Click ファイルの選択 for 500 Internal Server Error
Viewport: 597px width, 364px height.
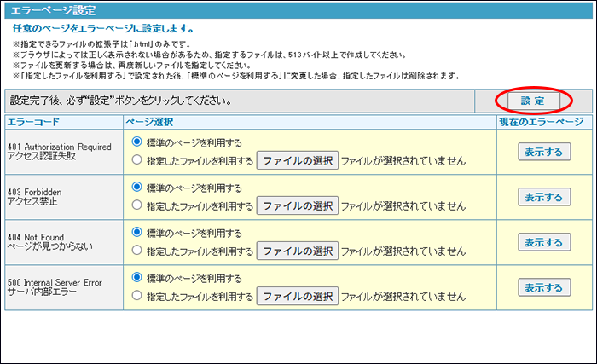coord(298,296)
